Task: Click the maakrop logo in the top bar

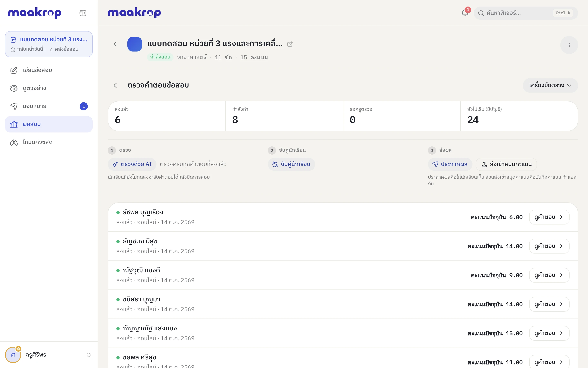Action: click(x=134, y=13)
